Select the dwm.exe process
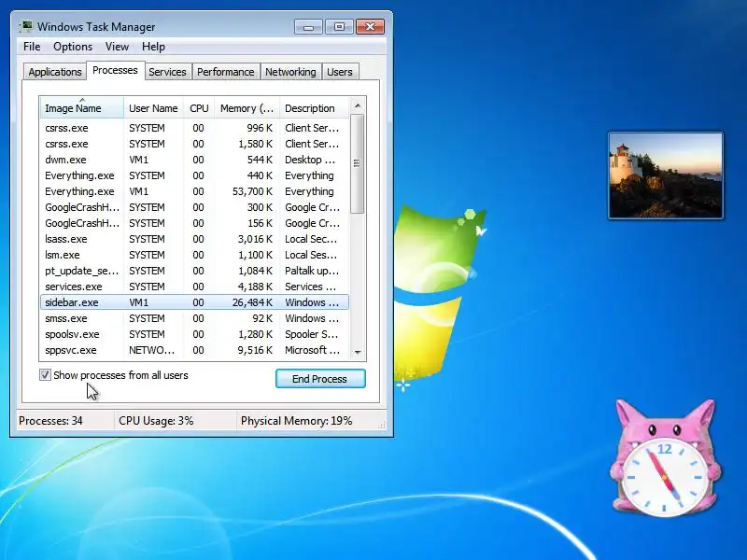The height and width of the screenshot is (560, 747). tap(194, 160)
